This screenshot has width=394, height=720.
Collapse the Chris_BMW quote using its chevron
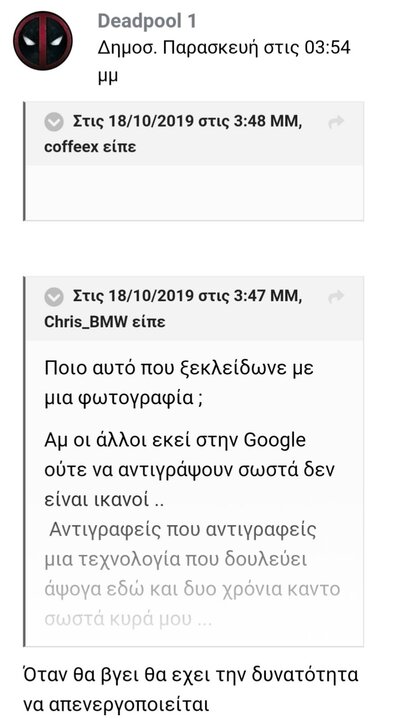coord(54,297)
